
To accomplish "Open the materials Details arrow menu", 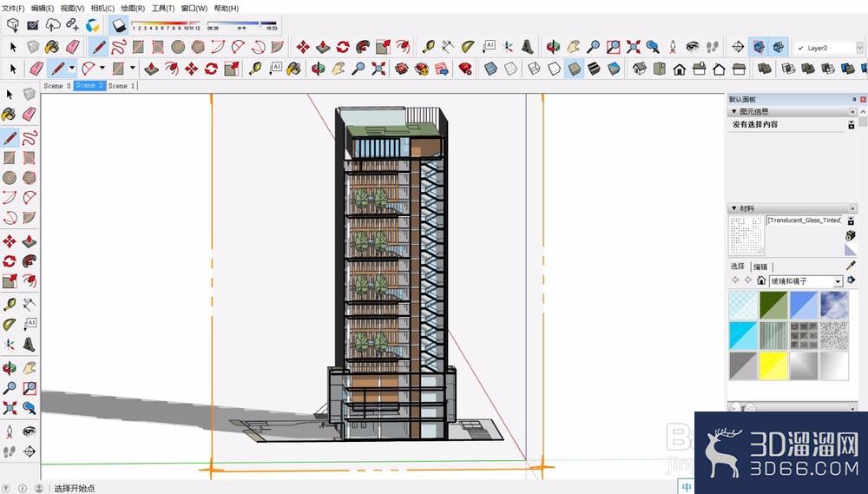I will click(x=851, y=280).
